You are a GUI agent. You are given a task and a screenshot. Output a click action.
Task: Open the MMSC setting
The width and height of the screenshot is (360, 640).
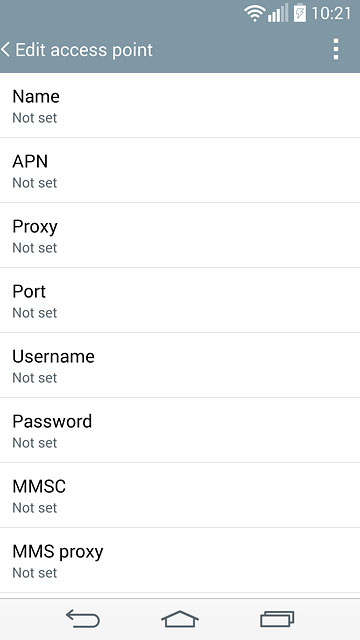coord(180,495)
